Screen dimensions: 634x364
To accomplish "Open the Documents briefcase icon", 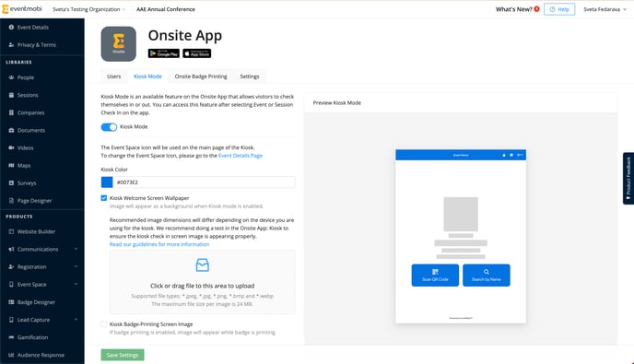I will pyautogui.click(x=11, y=130).
